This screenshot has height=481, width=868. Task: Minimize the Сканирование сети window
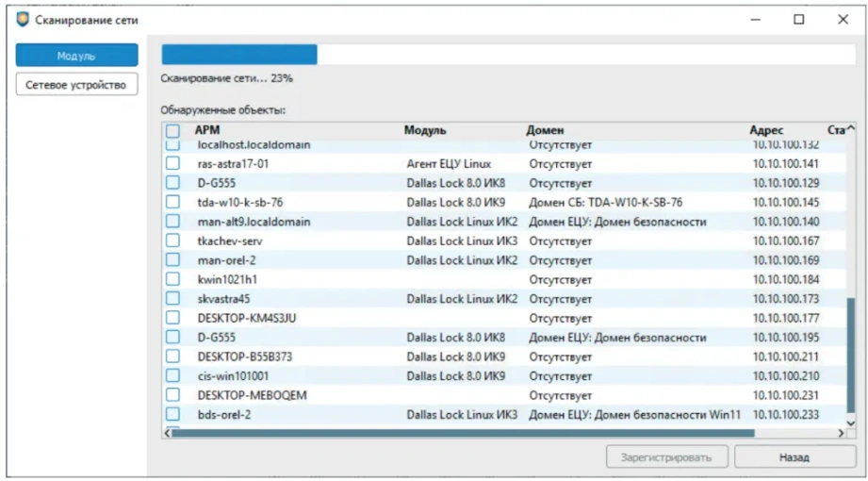[756, 20]
